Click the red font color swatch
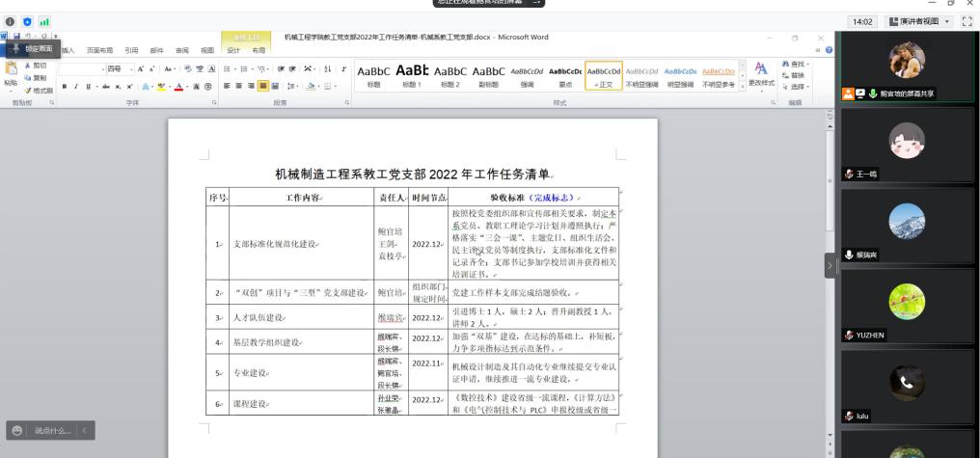Screen dimensions: 980x458 coord(179,86)
